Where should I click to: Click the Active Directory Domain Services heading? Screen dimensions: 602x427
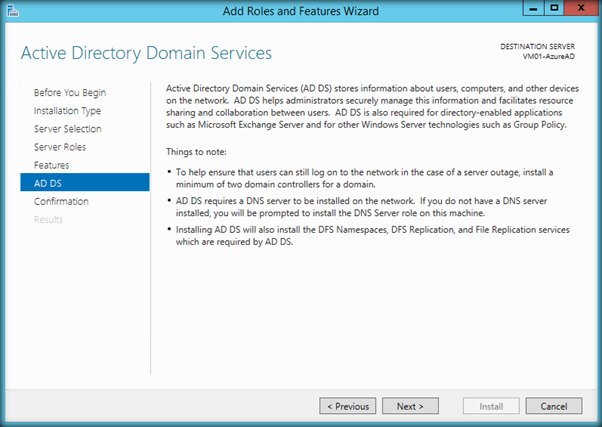tap(146, 52)
